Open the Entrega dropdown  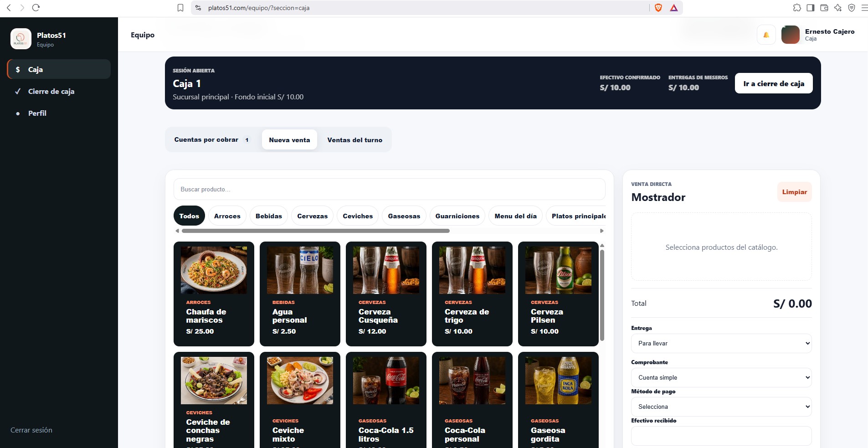pos(721,343)
